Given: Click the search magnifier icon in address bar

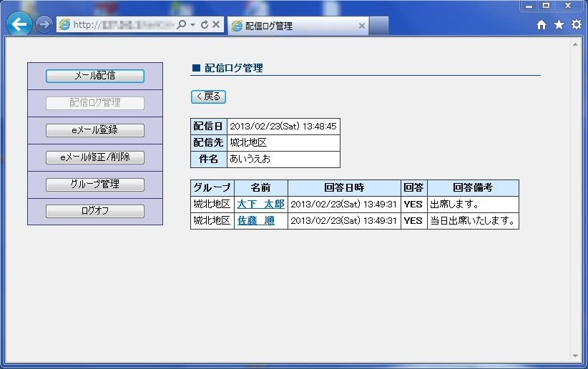Looking at the screenshot, I should tap(182, 25).
